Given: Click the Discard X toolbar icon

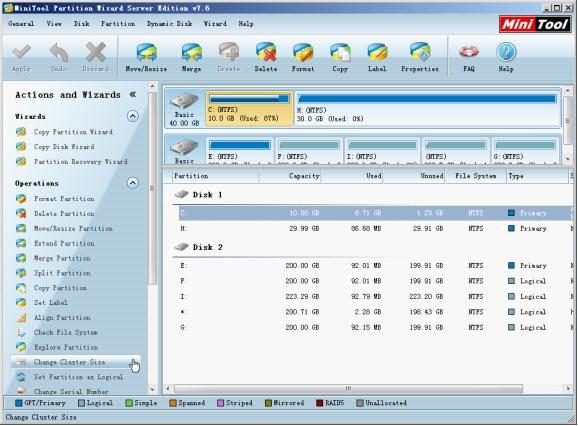Looking at the screenshot, I should click(x=96, y=53).
